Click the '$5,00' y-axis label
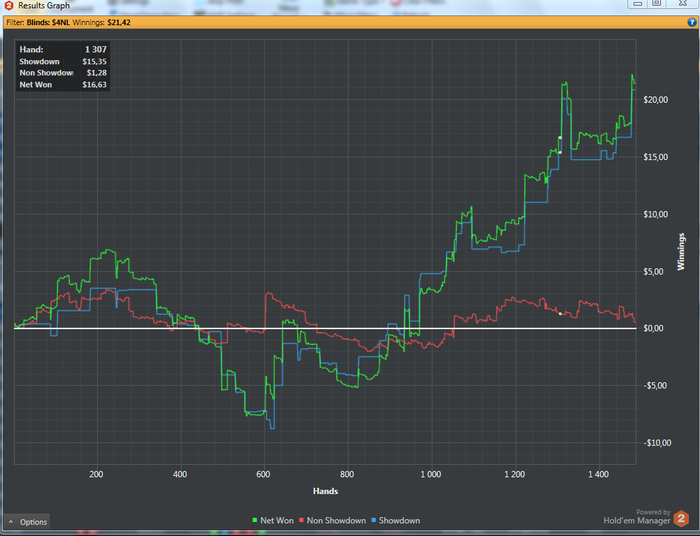The width and height of the screenshot is (700, 536). pyautogui.click(x=654, y=271)
